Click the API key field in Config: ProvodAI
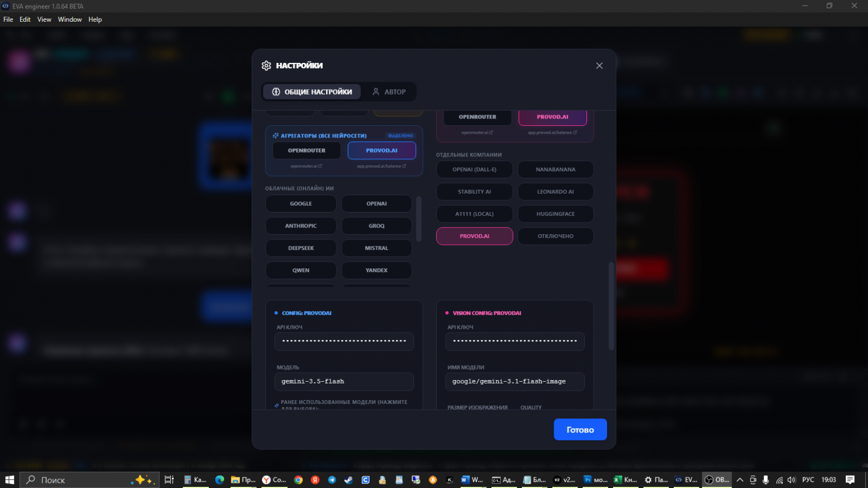The width and height of the screenshot is (868, 488). (x=344, y=341)
